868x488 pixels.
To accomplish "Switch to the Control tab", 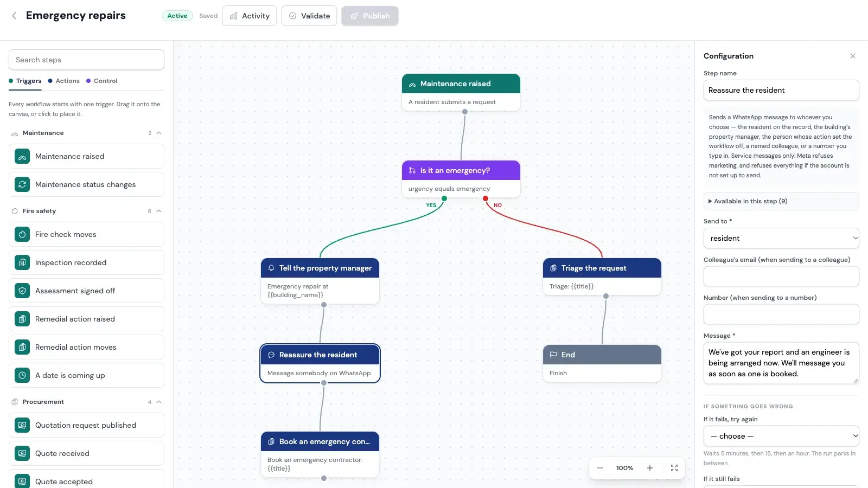I will pos(102,81).
